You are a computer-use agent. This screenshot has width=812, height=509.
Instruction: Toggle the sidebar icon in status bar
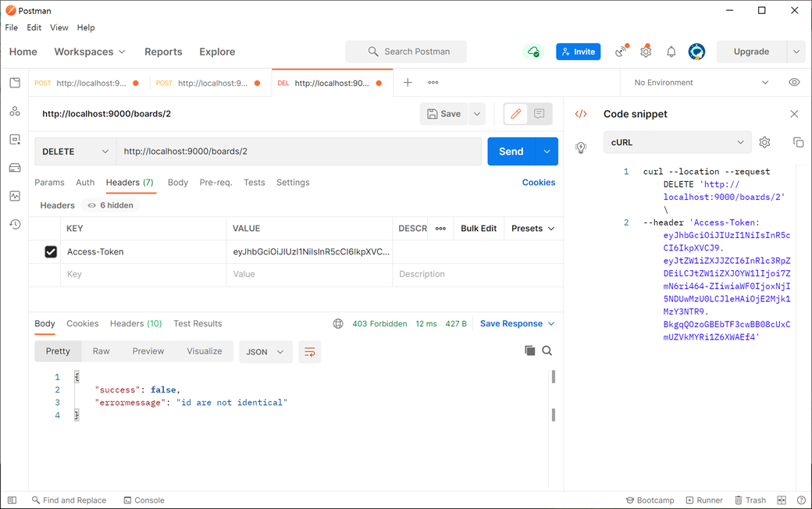pos(12,500)
